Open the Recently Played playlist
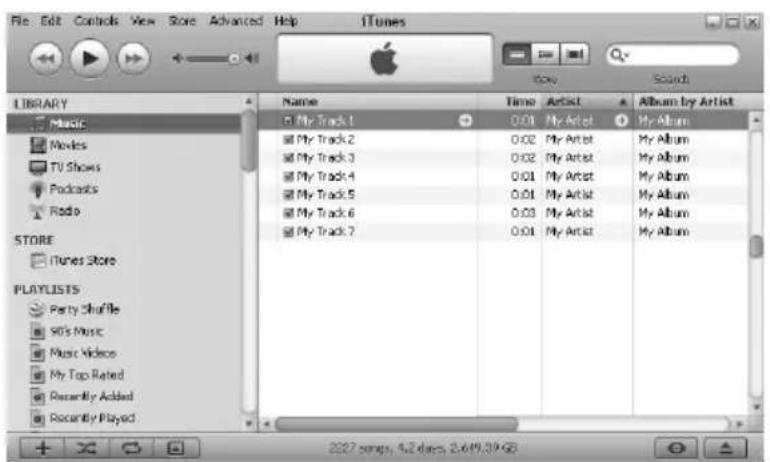Screen dimensions: 770x462 82,418
